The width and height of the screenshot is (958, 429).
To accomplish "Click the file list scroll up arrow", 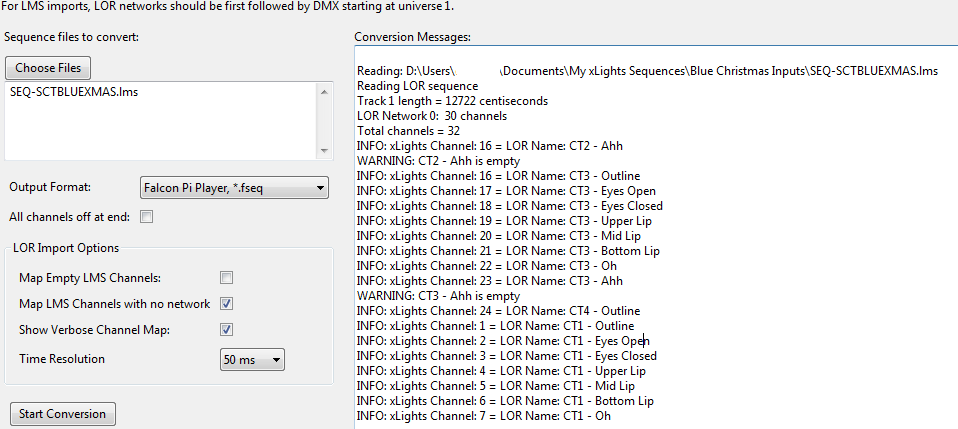I will tap(324, 92).
